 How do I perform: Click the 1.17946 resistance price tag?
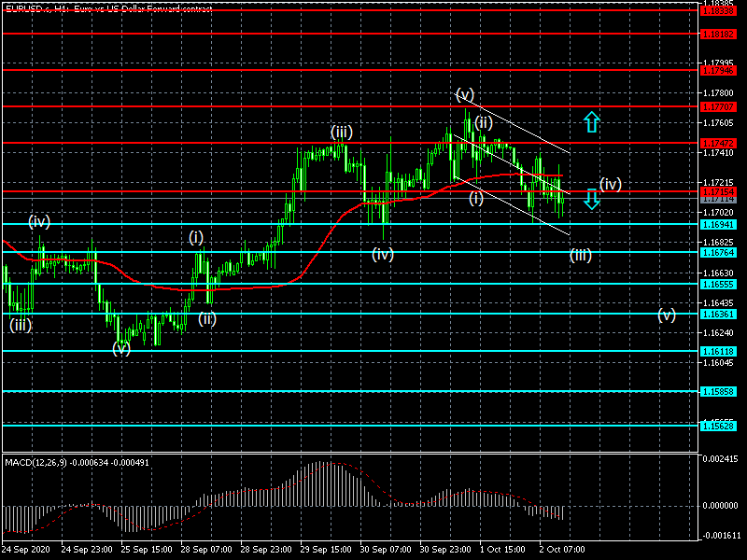point(718,71)
